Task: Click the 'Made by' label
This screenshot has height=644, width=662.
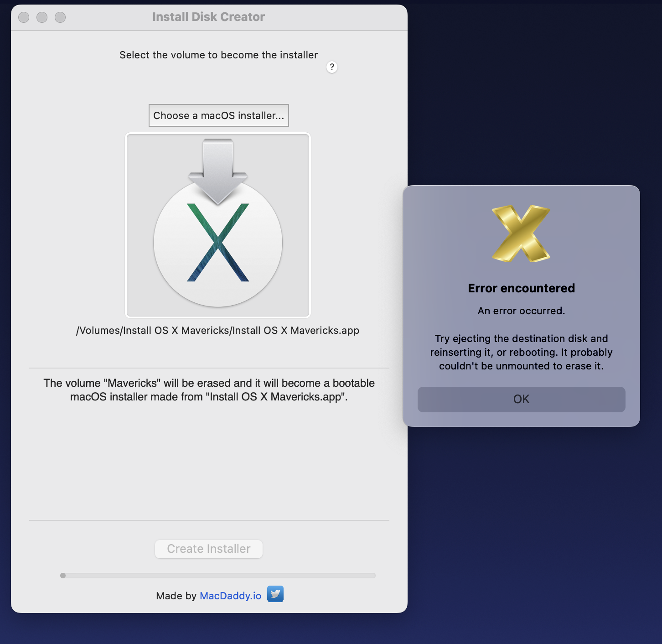Action: (x=176, y=596)
